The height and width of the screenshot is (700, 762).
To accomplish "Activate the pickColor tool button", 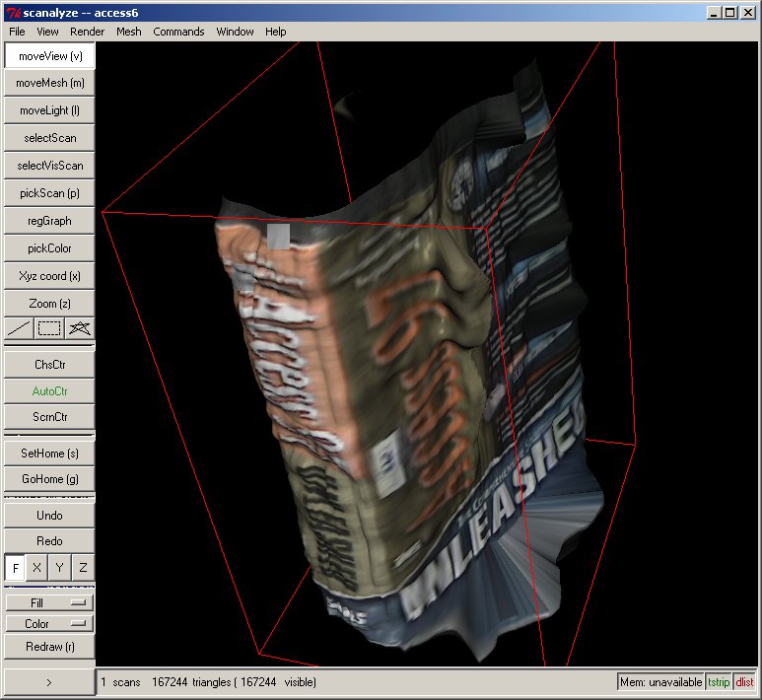I will click(x=49, y=248).
